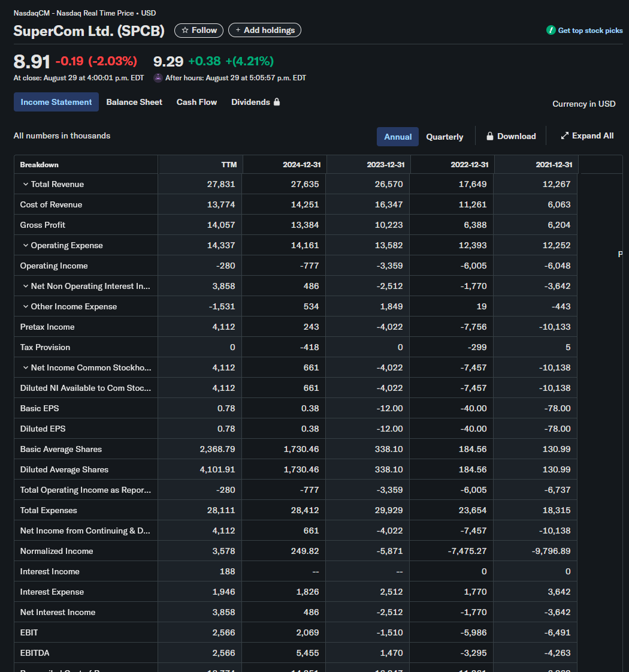Click 2024 EBITDA value 5,455

click(x=308, y=653)
